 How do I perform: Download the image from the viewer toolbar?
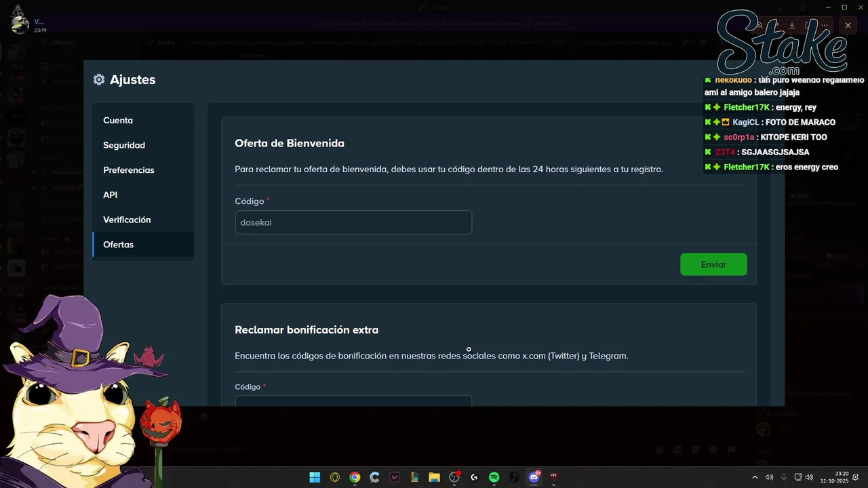(792, 25)
